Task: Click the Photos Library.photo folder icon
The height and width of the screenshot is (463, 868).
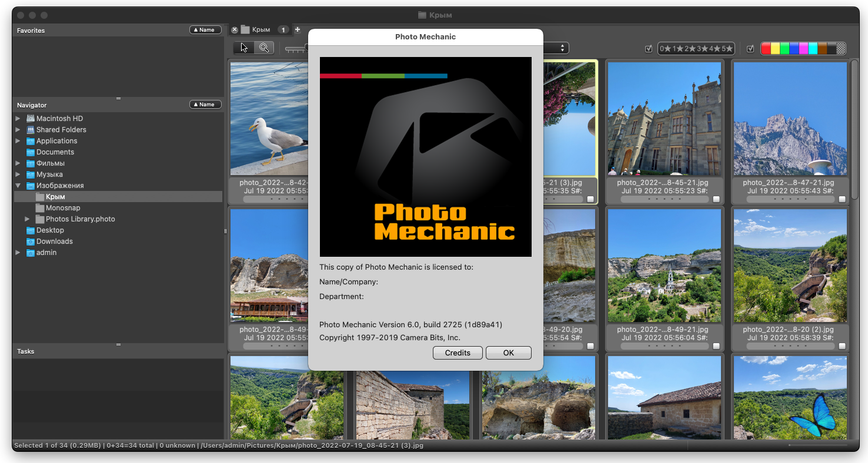Action: (x=40, y=219)
